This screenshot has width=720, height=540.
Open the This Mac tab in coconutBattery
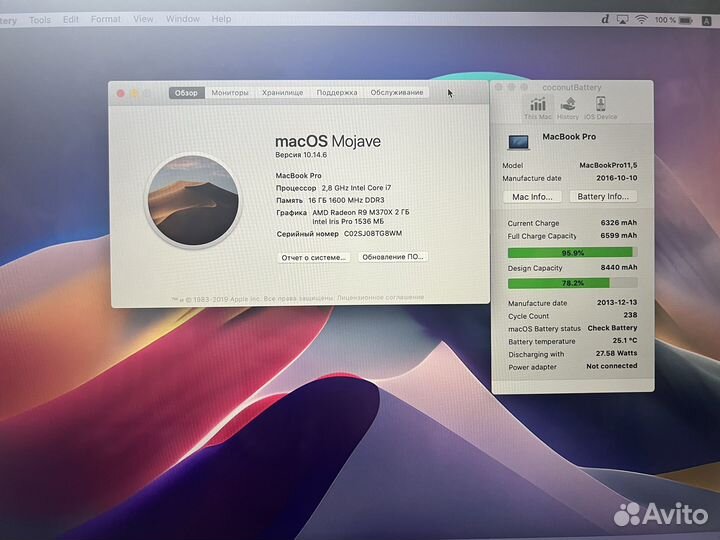[x=538, y=108]
